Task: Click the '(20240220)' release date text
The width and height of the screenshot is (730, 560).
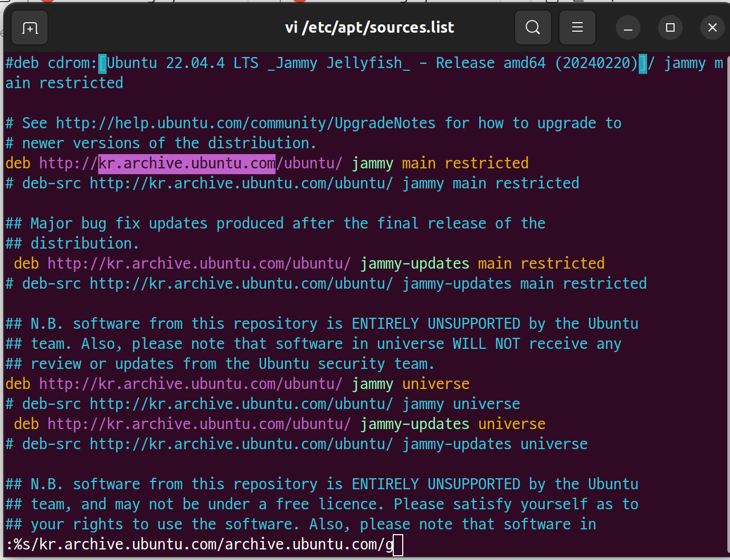Action: 596,63
